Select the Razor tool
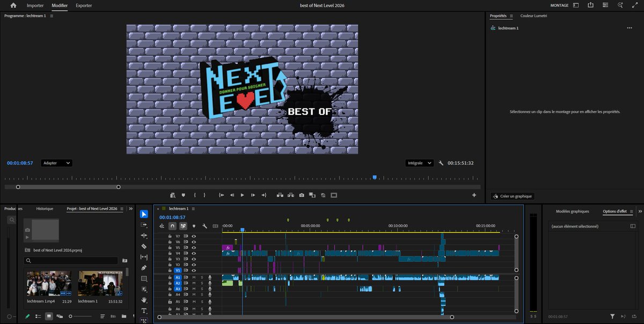The height and width of the screenshot is (324, 644). pos(144,246)
